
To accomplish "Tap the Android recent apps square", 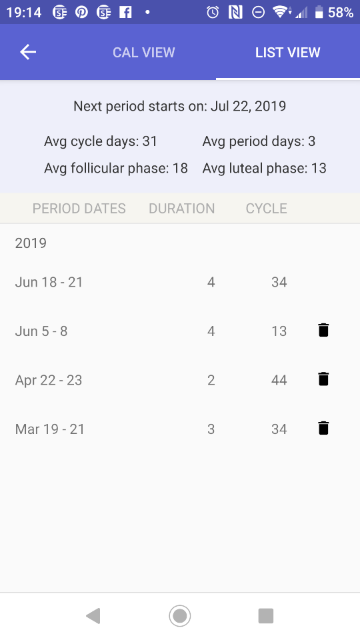I will click(x=266, y=616).
